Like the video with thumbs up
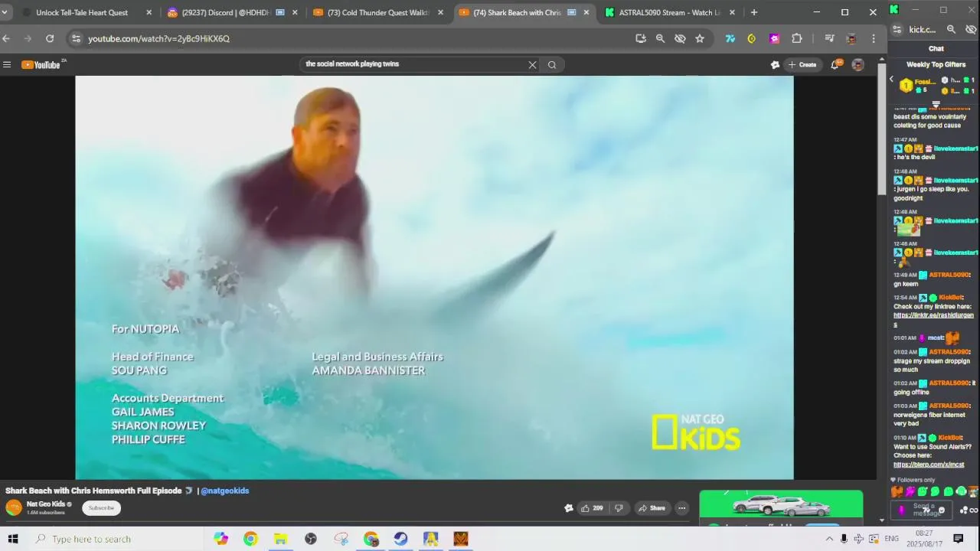Image resolution: width=980 pixels, height=551 pixels. click(593, 508)
